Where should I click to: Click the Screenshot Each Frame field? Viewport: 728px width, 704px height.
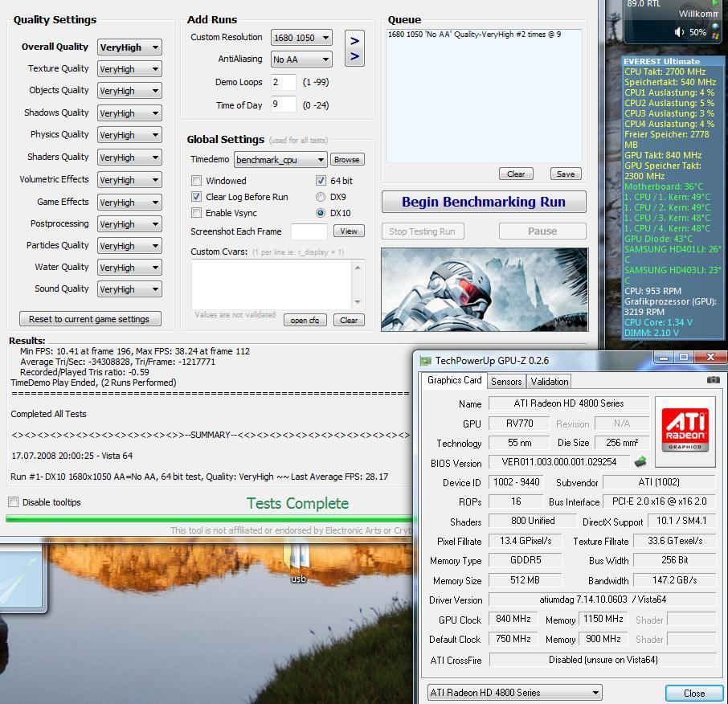(309, 231)
